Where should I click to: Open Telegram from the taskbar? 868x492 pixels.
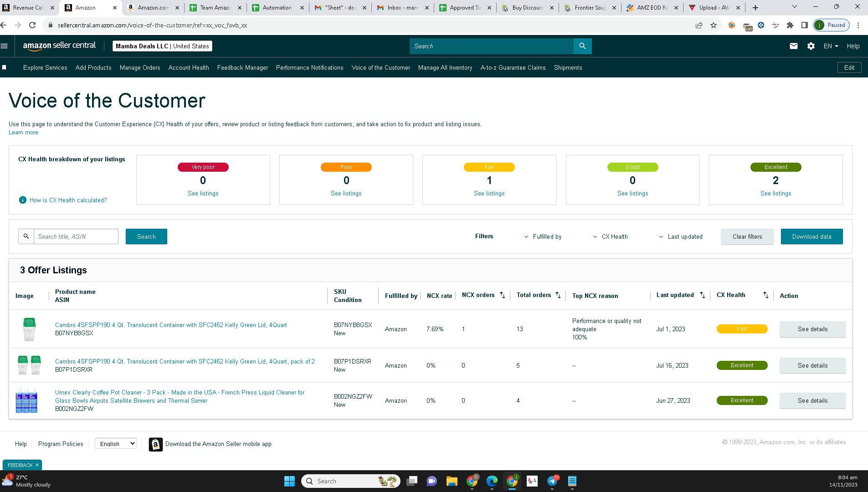pyautogui.click(x=552, y=481)
